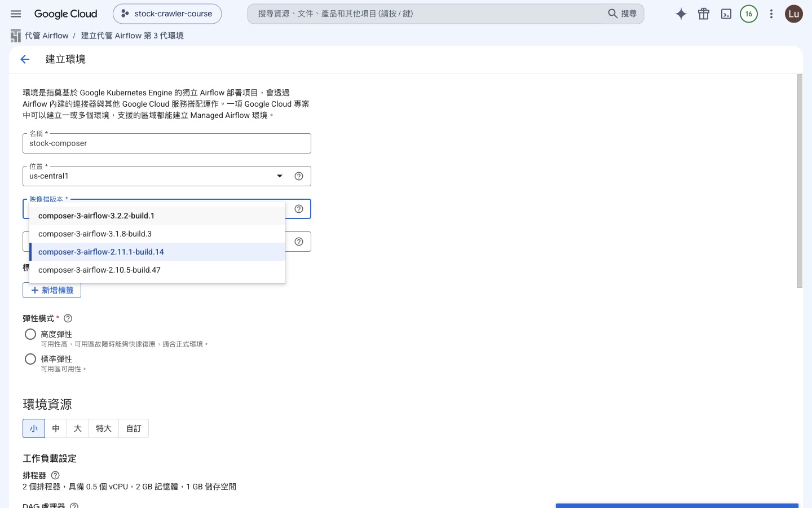This screenshot has width=812, height=508.
Task: Open help icon below the image version field
Action: (299, 242)
